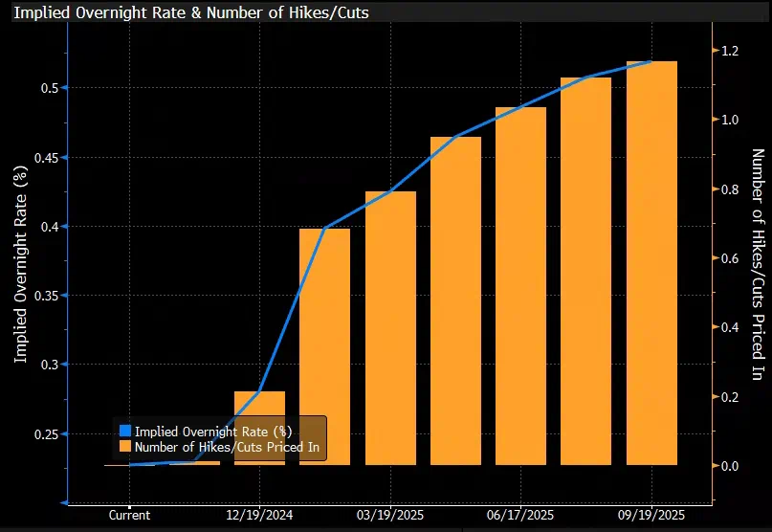Click the left 'Implied Overnight Rate (%)' axis title
Viewport: 772px width, 532px height.
[20, 264]
